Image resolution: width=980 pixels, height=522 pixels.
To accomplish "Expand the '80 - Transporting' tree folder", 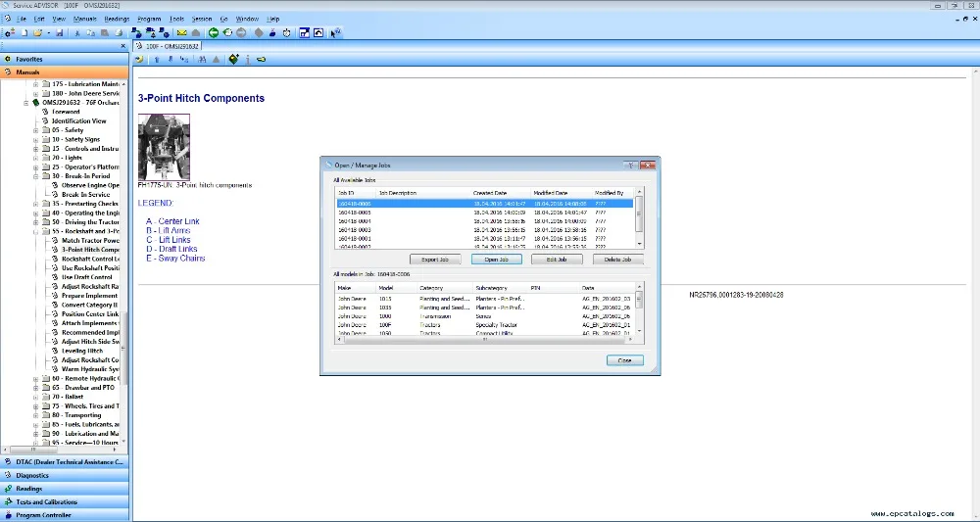I will (x=35, y=415).
